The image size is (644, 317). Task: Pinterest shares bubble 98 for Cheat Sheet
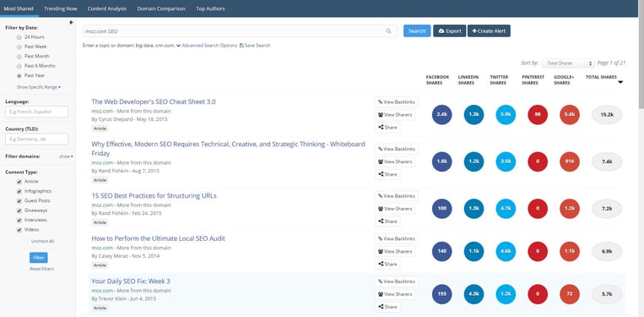tap(538, 115)
